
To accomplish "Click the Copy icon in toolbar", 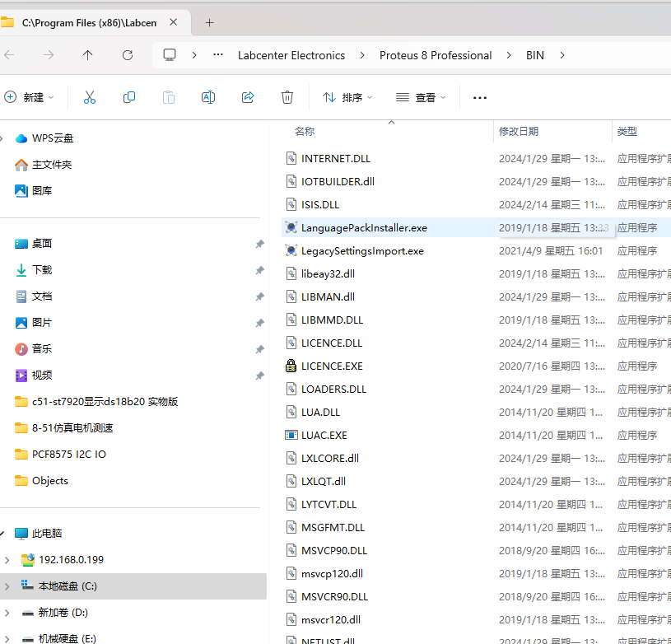I will (x=128, y=97).
